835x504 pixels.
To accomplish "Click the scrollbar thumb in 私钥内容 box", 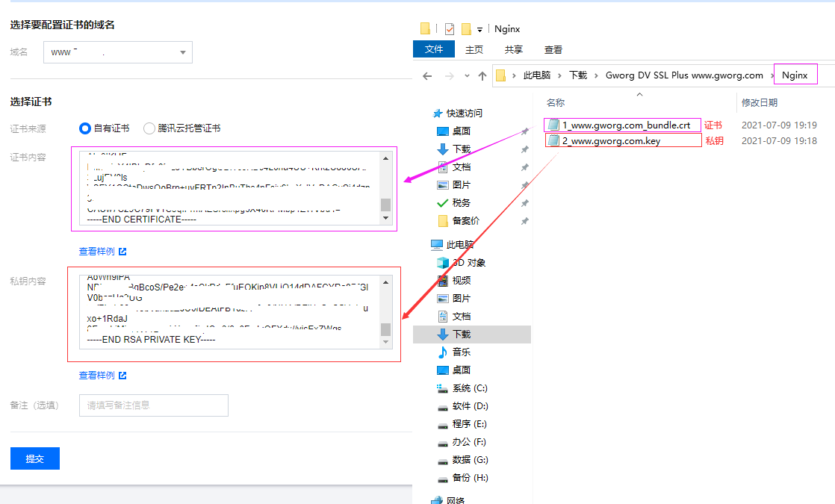I will coord(385,329).
